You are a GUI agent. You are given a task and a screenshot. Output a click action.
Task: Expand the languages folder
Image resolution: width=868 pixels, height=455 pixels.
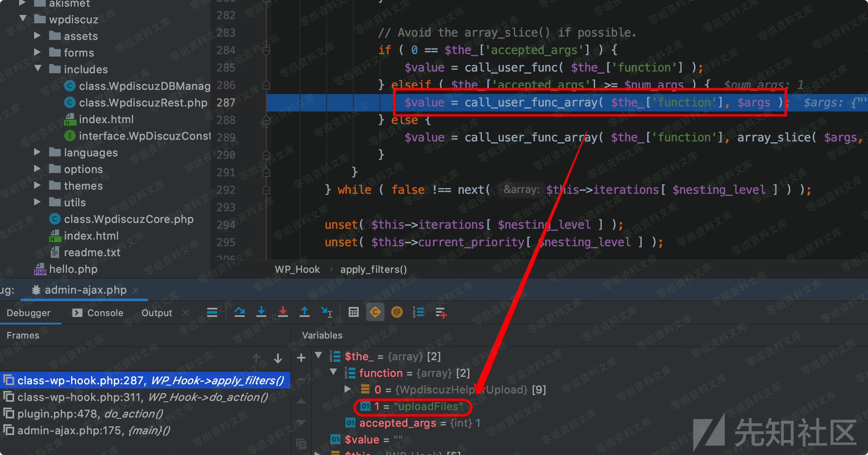coord(37,152)
